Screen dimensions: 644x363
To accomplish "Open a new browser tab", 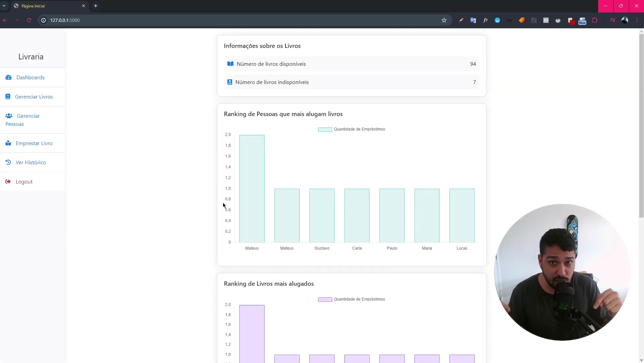I will (96, 6).
